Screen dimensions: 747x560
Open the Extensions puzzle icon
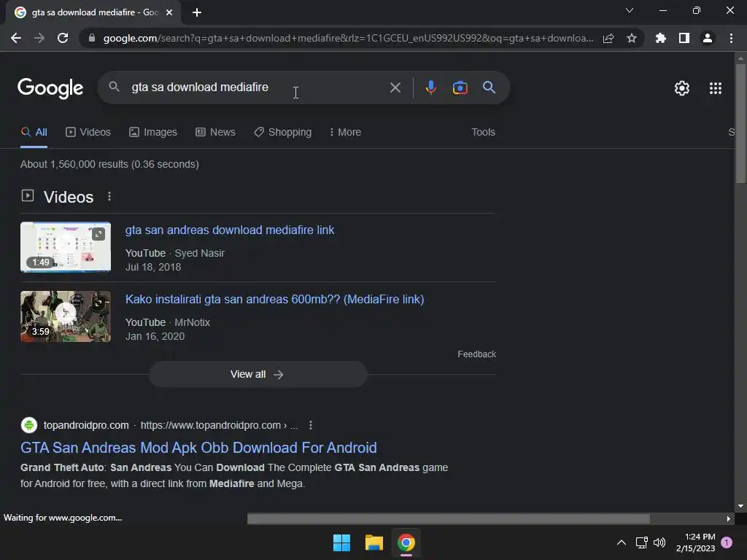click(x=660, y=38)
